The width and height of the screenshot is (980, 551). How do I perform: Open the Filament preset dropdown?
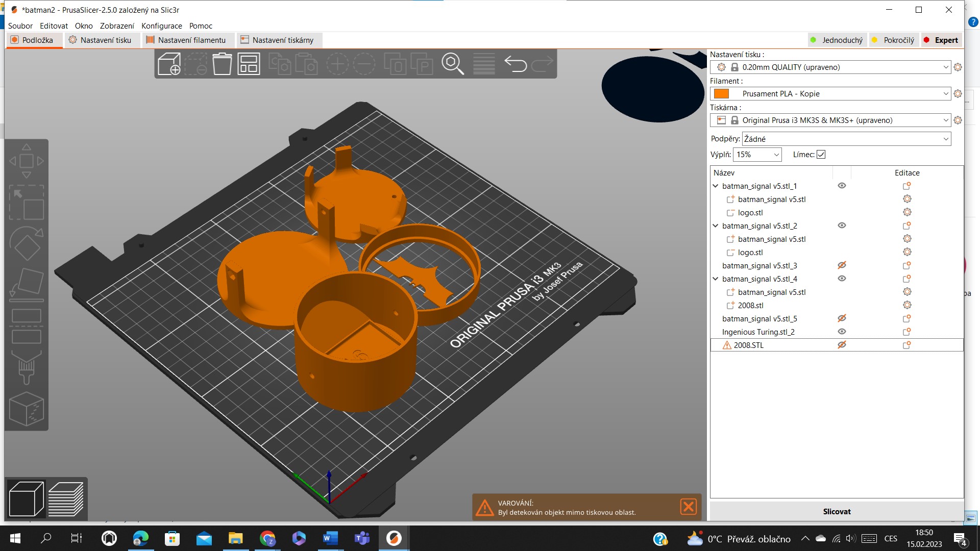coord(945,94)
